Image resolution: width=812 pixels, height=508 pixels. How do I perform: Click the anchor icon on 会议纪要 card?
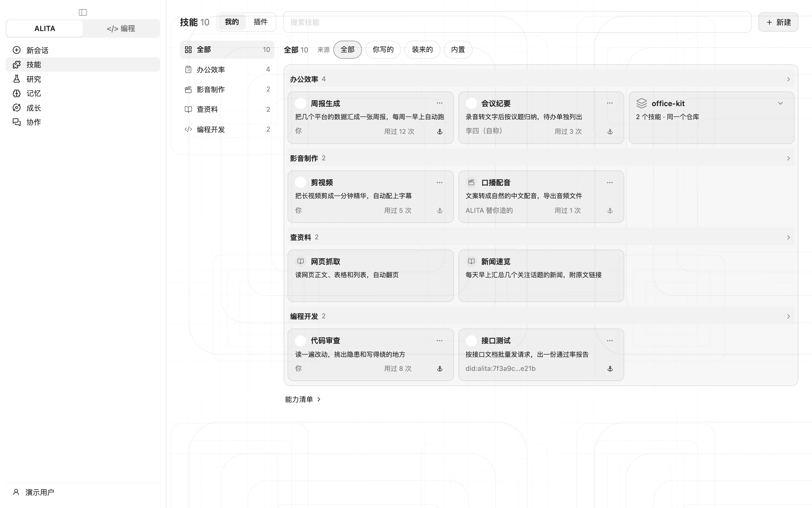click(610, 132)
